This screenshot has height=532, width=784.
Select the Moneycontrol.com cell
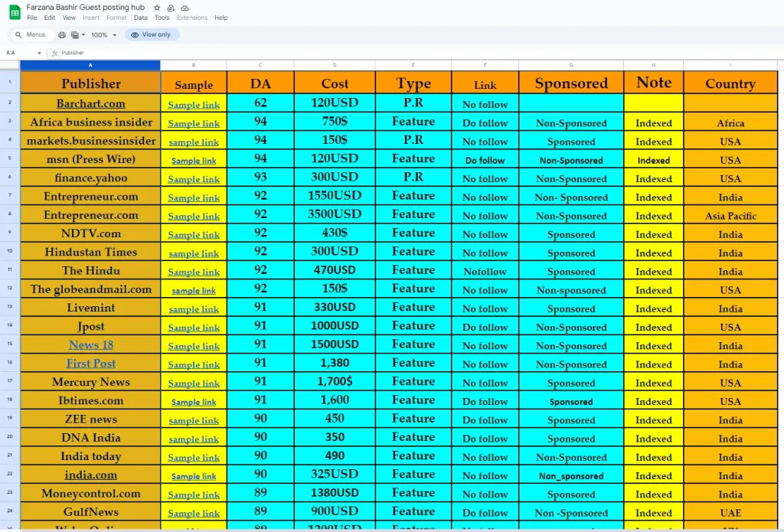coord(90,494)
